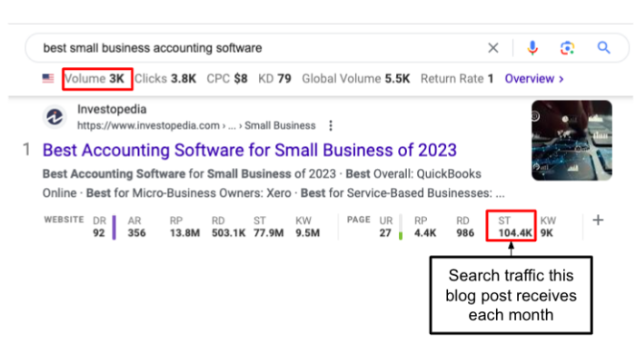Viewport: 636px width, 364px height.
Task: Click the plus icon beside KW metrics
Action: (598, 220)
